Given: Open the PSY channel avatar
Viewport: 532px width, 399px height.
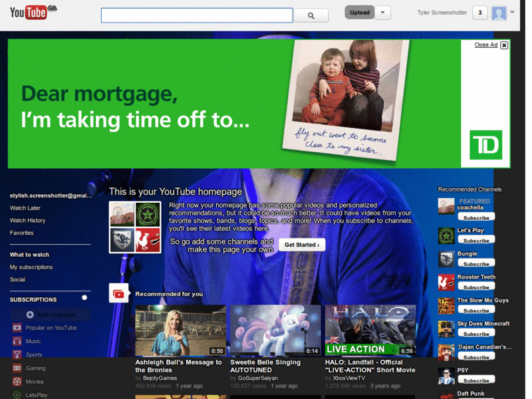Looking at the screenshot, I should click(446, 376).
